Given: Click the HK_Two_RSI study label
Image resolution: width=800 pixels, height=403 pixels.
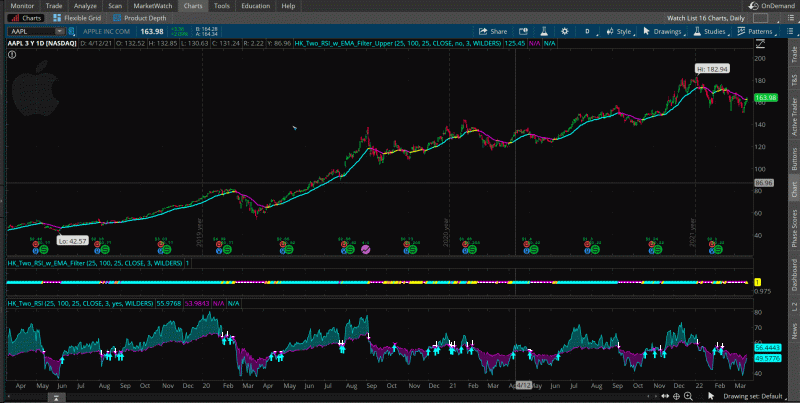Looking at the screenshot, I should coord(80,303).
